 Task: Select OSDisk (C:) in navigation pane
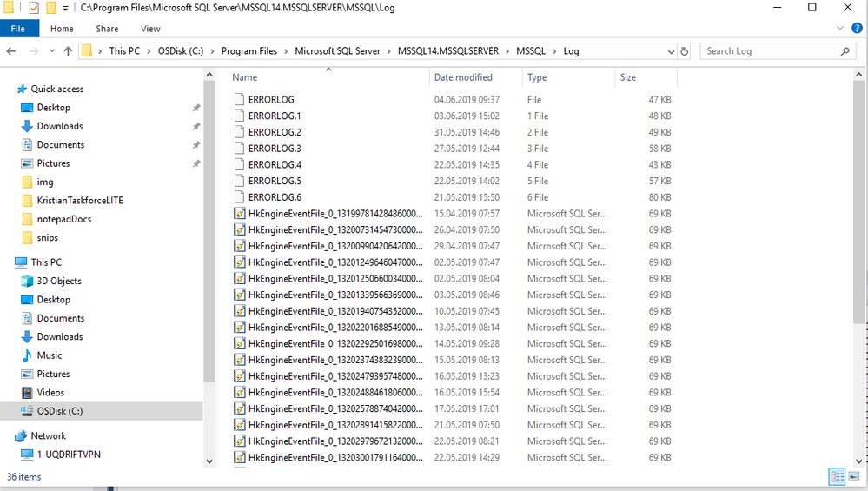coord(60,411)
